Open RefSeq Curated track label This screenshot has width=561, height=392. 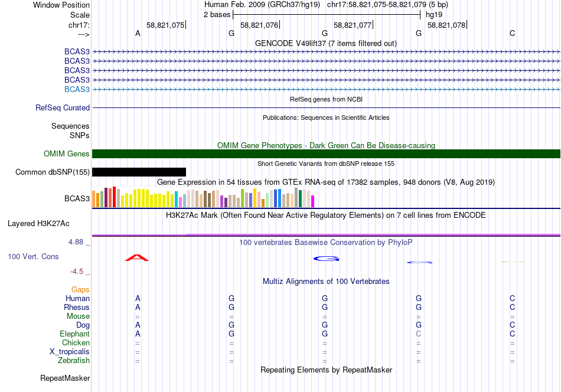(63, 107)
